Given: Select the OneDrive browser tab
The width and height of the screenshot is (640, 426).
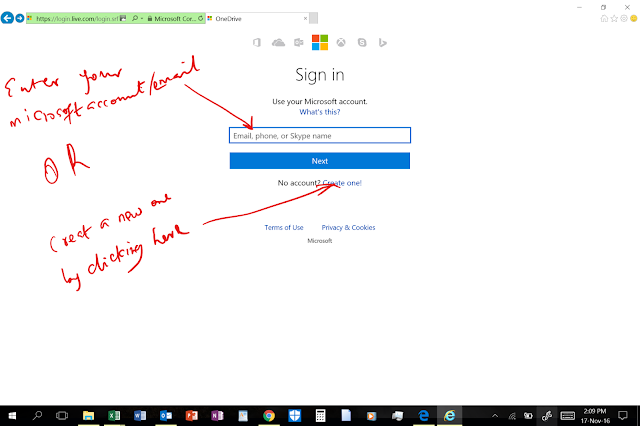Looking at the screenshot, I should (257, 19).
